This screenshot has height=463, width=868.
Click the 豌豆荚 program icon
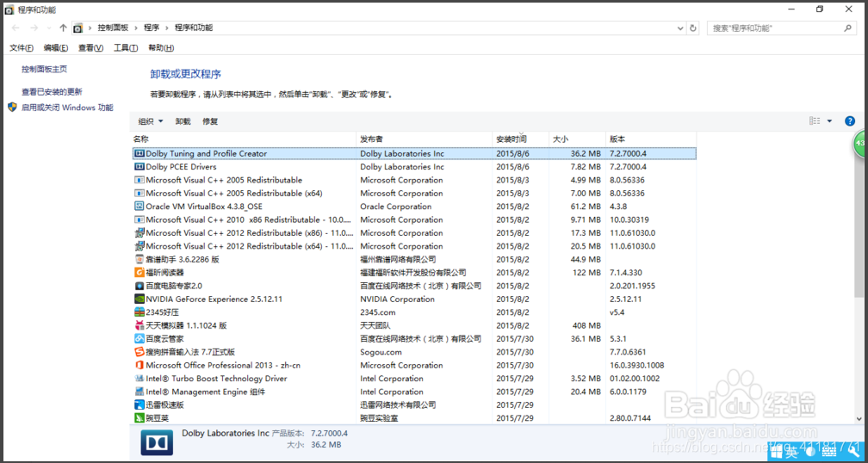[139, 418]
